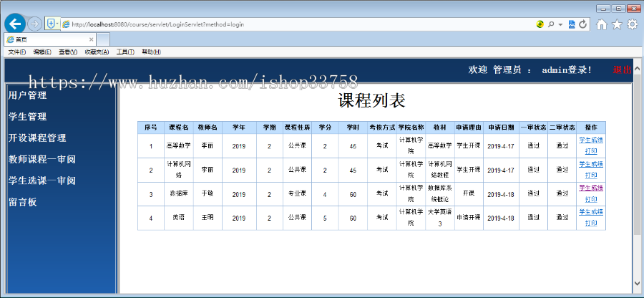Open the 编辑(E) menu
The image size is (644, 298).
tap(42, 52)
